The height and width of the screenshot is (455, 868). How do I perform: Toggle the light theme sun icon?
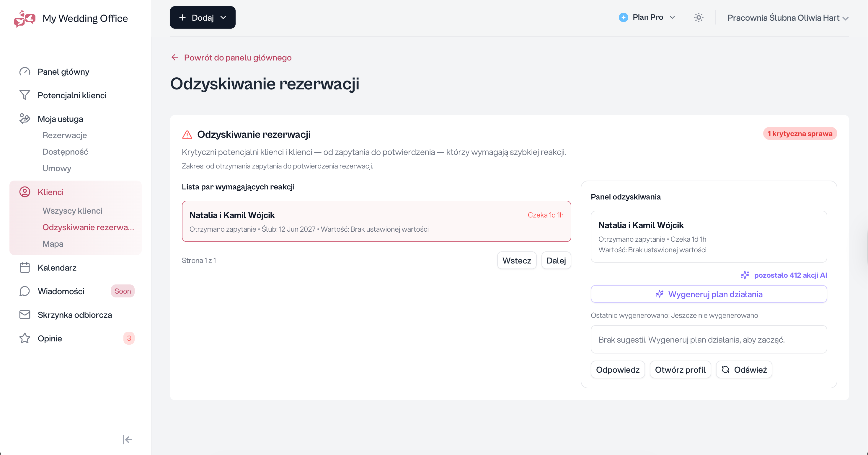699,17
